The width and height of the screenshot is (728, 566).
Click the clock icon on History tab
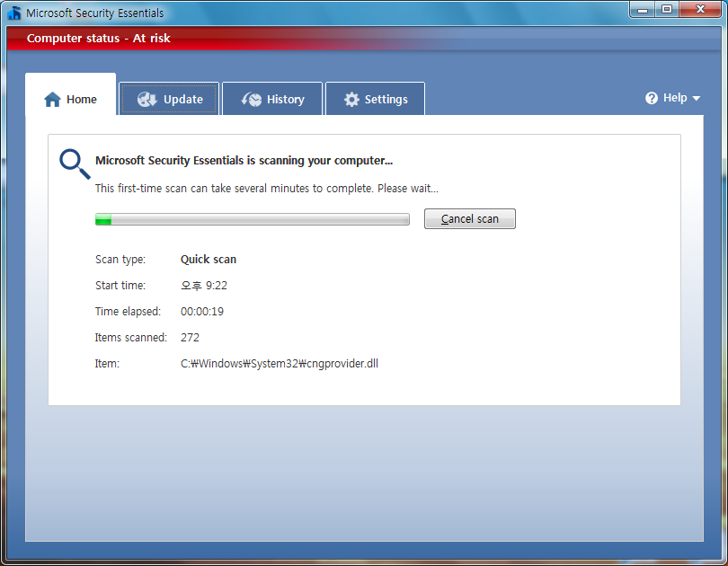[x=252, y=100]
